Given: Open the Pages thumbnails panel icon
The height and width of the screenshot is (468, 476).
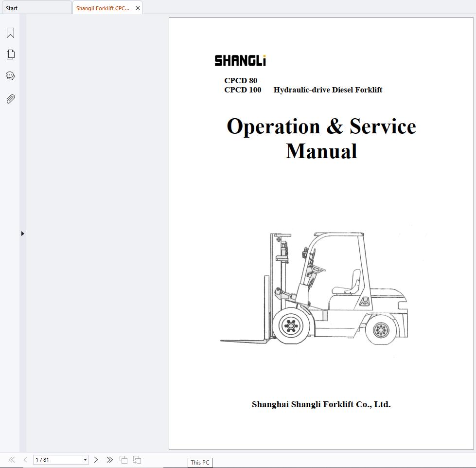Looking at the screenshot, I should coord(10,54).
